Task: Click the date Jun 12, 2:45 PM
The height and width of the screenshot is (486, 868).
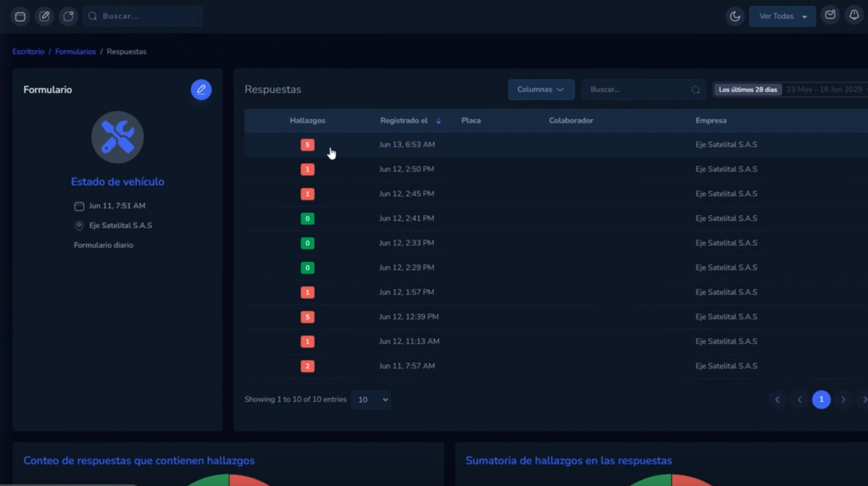Action: 406,194
